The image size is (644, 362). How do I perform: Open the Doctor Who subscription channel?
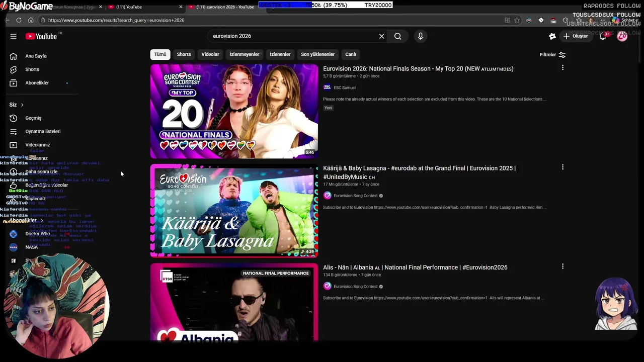[37, 234]
